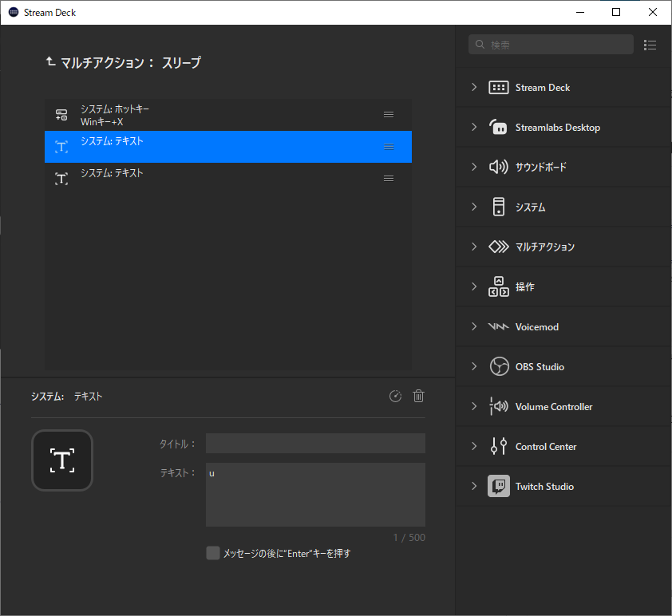
Task: Click the text icon in the highlighted row
Action: pyautogui.click(x=61, y=147)
